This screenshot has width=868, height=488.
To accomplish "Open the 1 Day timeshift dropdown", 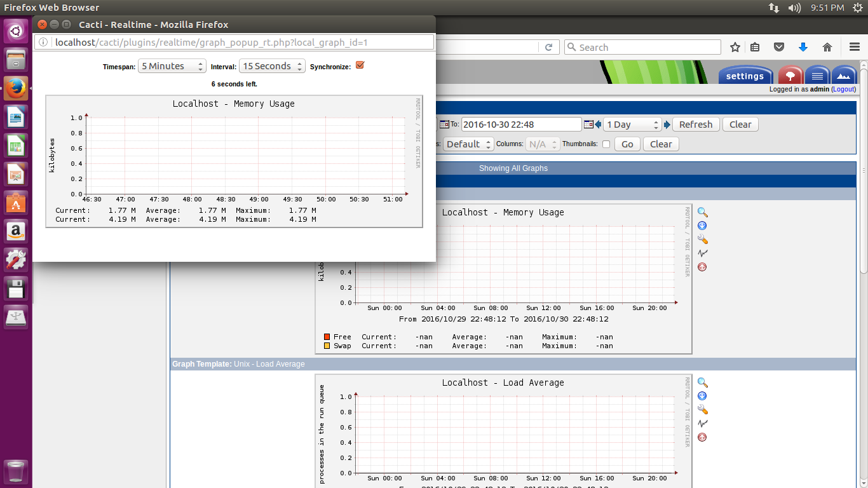I will tap(632, 125).
